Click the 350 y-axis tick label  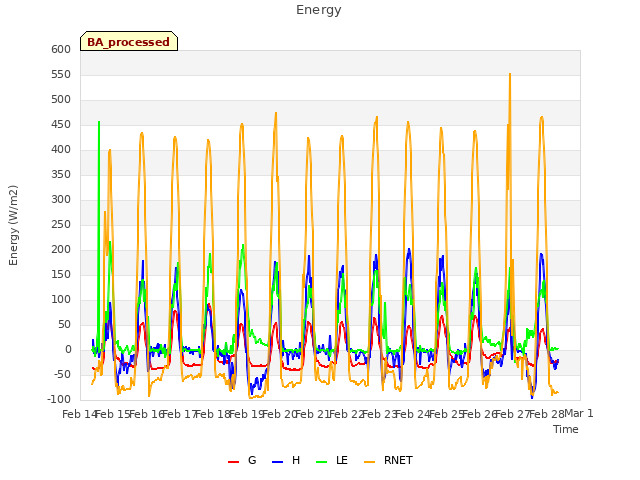coord(61,174)
